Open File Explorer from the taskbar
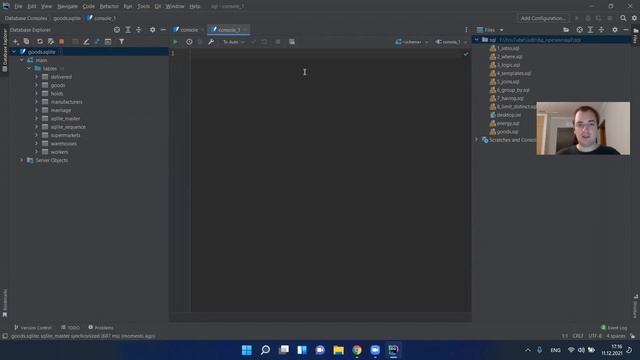The height and width of the screenshot is (360, 640). coord(338,350)
